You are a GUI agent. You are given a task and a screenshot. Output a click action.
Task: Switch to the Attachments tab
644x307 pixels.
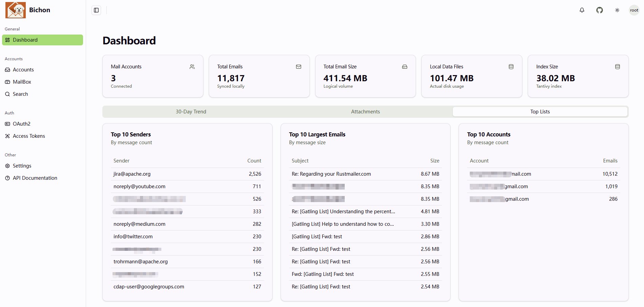pos(365,112)
